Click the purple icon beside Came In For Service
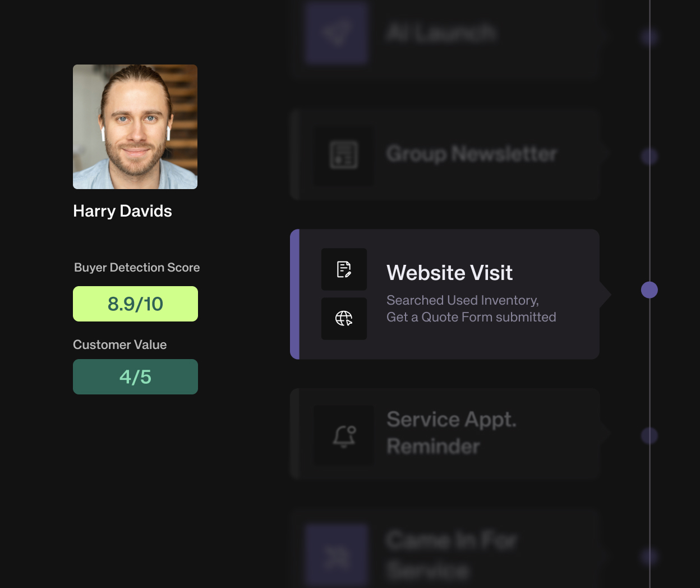700x588 pixels. coord(337,556)
